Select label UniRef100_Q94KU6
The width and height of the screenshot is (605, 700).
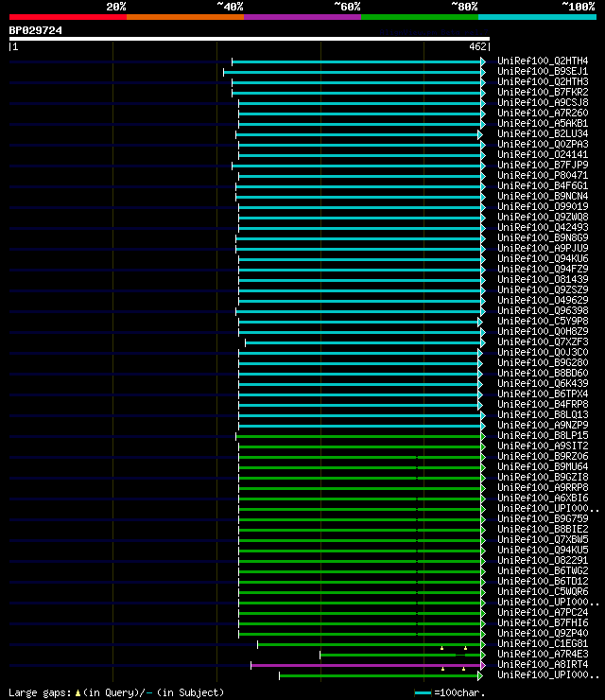click(x=543, y=258)
